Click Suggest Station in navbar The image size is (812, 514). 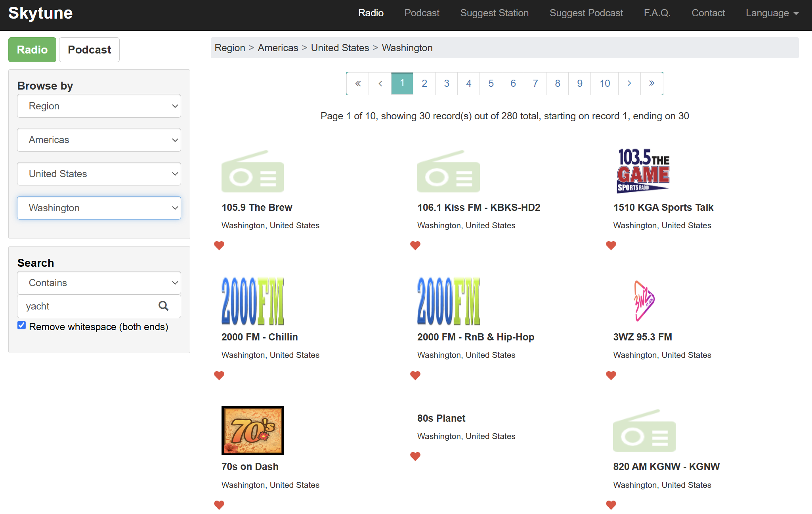(x=494, y=13)
